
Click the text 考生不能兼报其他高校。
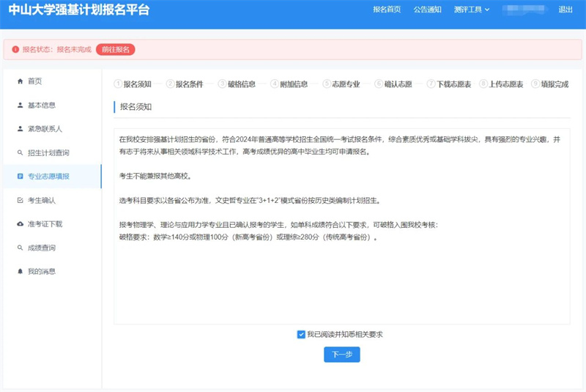(155, 176)
